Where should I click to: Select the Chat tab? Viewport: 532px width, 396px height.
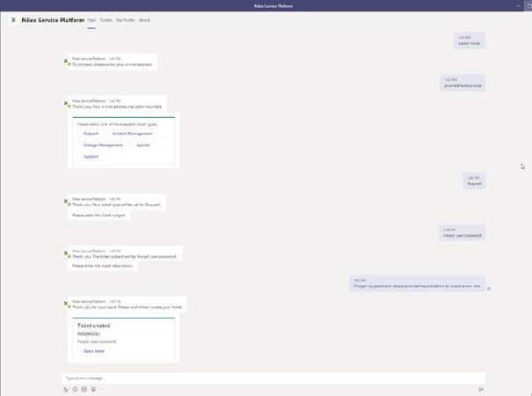point(91,19)
